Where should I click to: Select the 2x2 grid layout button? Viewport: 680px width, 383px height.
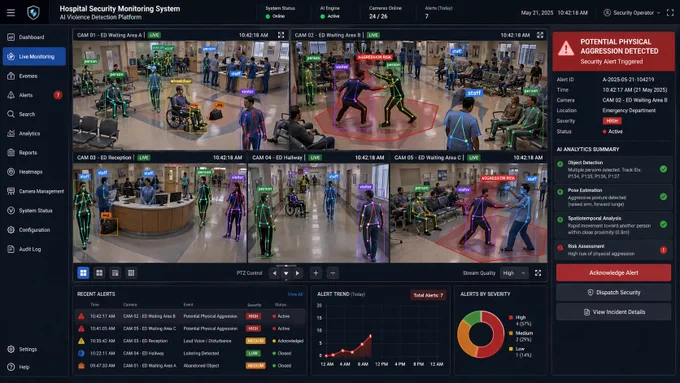(x=83, y=273)
